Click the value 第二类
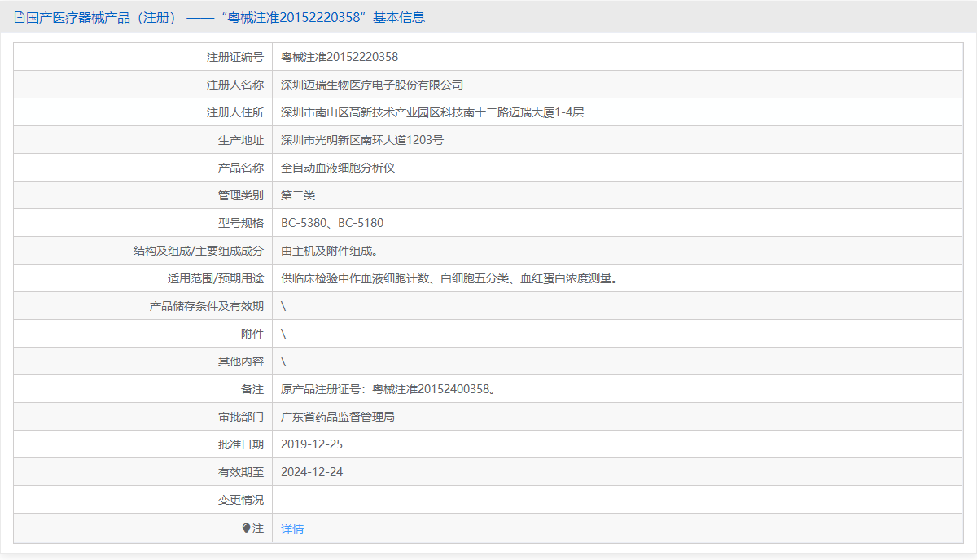Screen dimensions: 977x560 click(298, 195)
